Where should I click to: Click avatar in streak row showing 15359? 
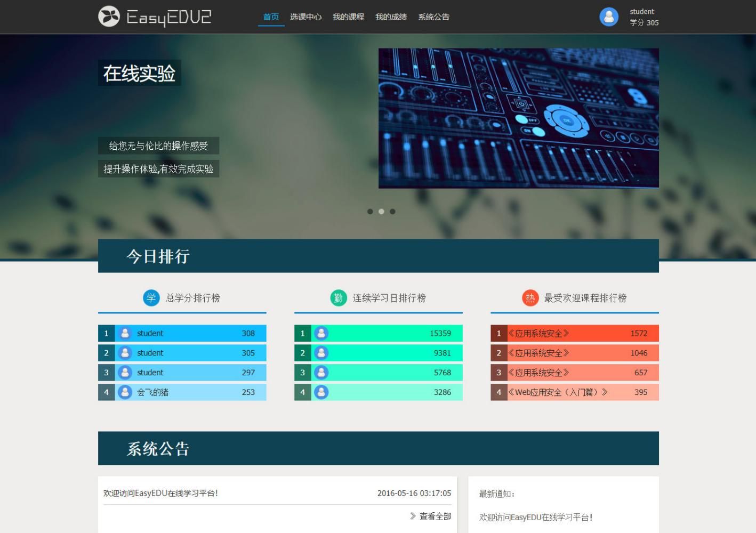(x=321, y=334)
